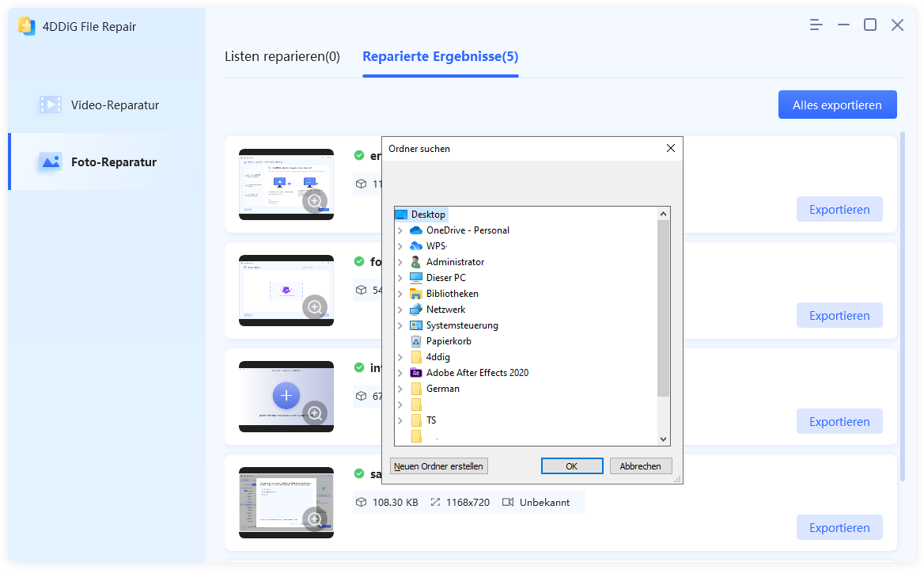Open the hamburger menu in the title bar
The image size is (924, 570).
click(x=815, y=25)
